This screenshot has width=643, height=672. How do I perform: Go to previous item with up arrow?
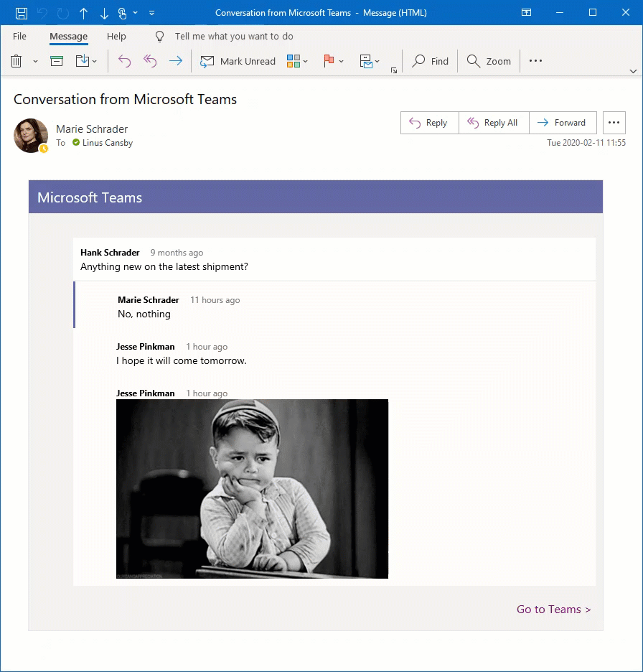tap(83, 13)
